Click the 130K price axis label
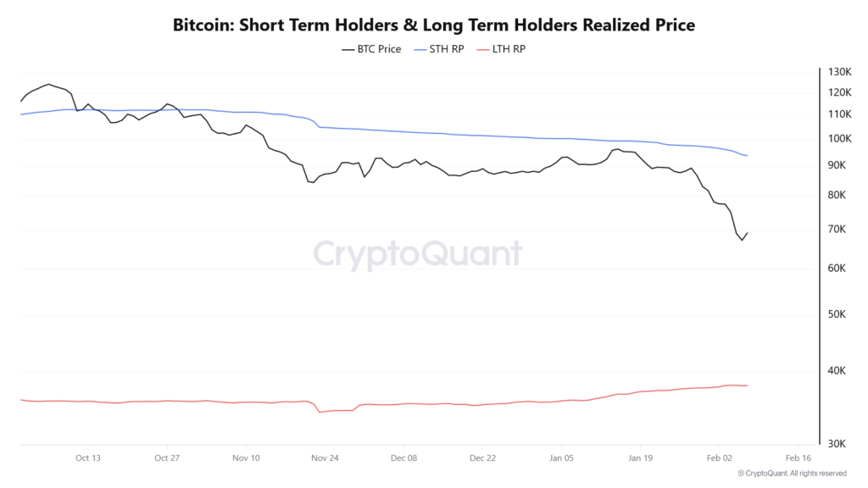The height and width of the screenshot is (488, 868). [x=839, y=73]
